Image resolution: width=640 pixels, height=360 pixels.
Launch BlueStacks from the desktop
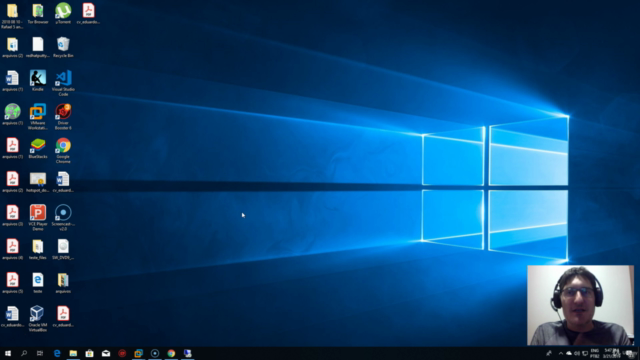38,148
